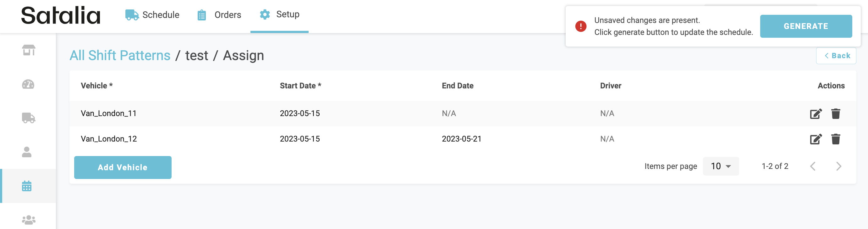Edit the Van_London_12 assignment
Image resolution: width=868 pixels, height=229 pixels.
[x=816, y=139]
